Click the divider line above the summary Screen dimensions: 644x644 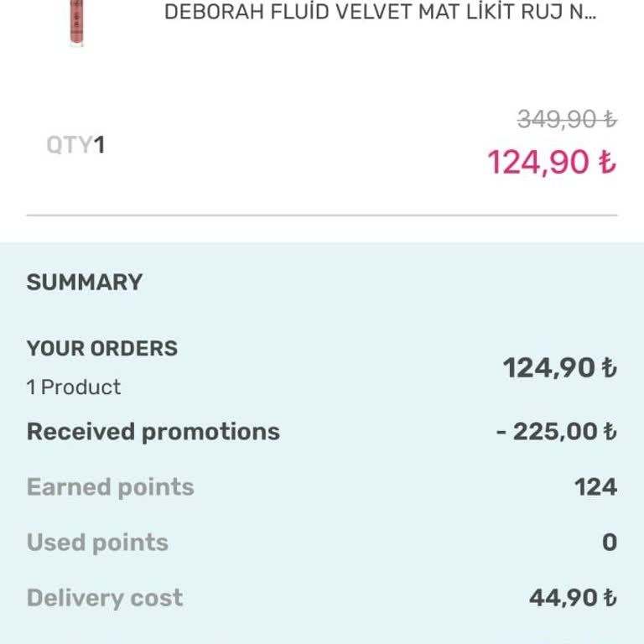pos(322,216)
